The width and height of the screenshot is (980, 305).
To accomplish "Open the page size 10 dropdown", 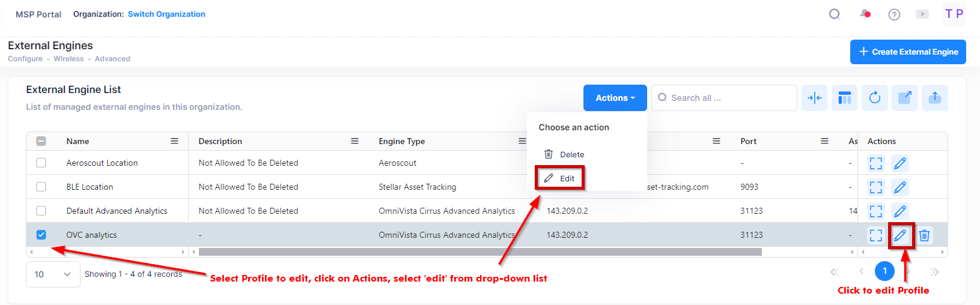I will [x=53, y=274].
